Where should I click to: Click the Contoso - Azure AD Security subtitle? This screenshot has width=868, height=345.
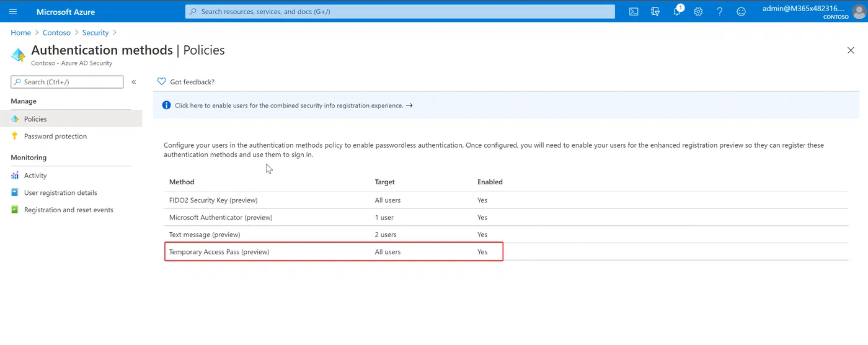(x=72, y=63)
